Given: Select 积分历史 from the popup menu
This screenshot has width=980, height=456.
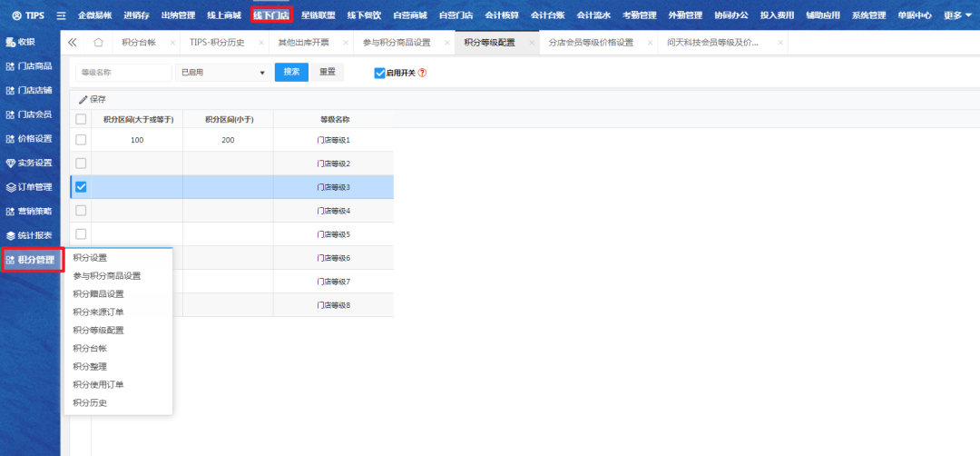Looking at the screenshot, I should point(90,402).
